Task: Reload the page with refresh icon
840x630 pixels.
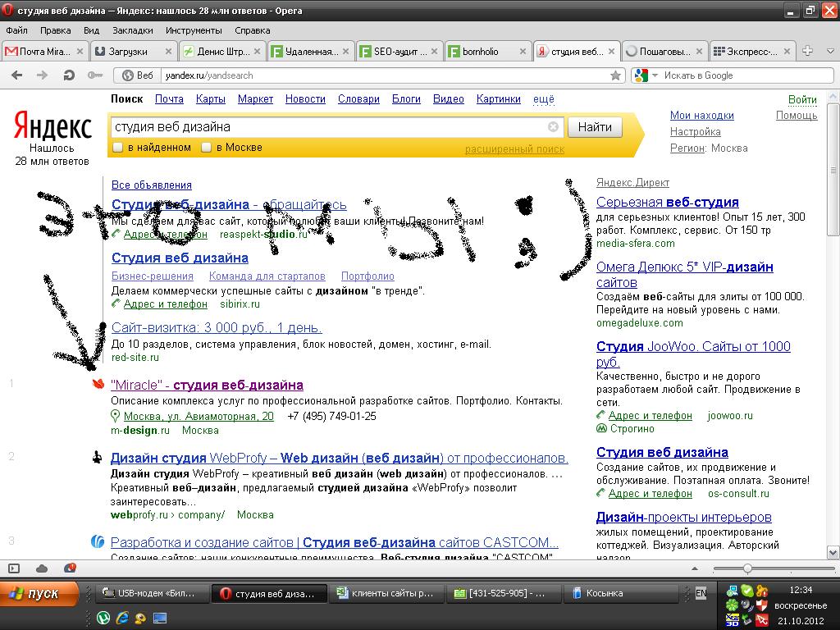Action: (x=69, y=75)
